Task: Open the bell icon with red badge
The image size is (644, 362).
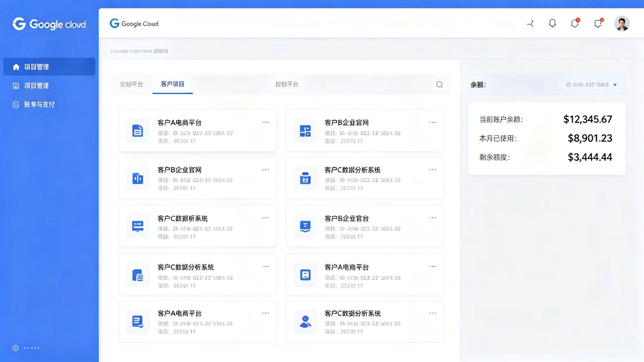Action: point(575,23)
